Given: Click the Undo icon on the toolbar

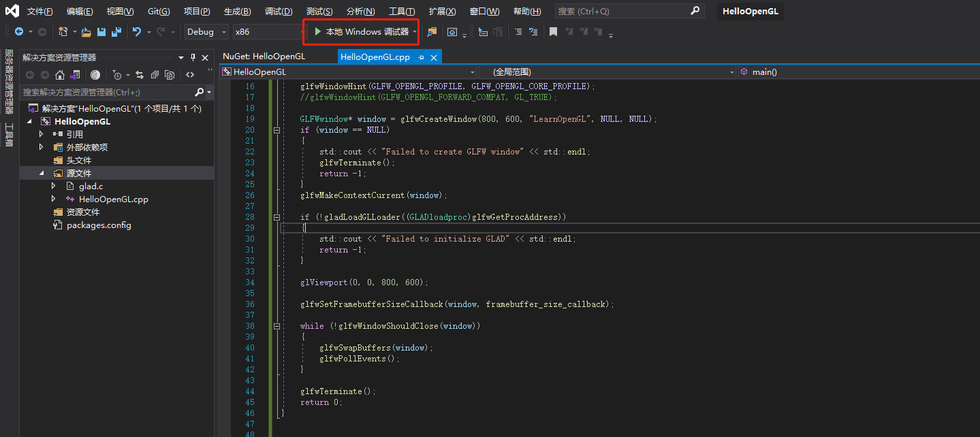Looking at the screenshot, I should pos(136,31).
